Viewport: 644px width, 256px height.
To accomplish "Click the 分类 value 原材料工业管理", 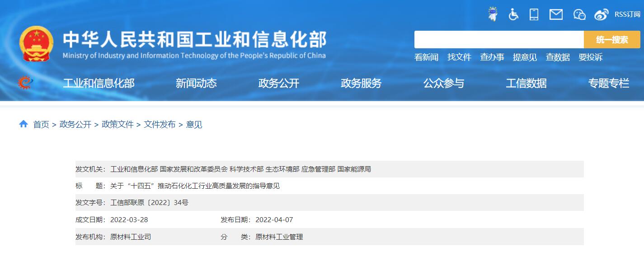I will tap(279, 237).
